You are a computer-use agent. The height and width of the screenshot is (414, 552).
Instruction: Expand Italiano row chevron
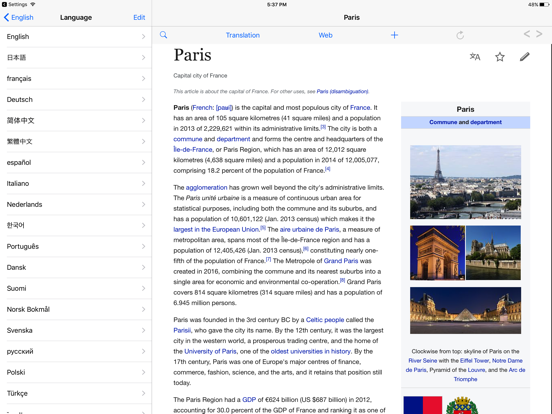point(143,183)
